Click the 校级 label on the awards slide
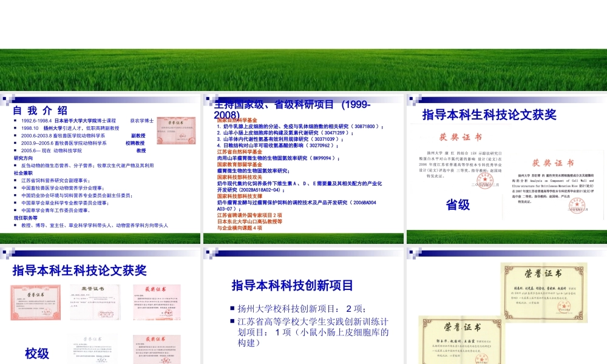 37,353
